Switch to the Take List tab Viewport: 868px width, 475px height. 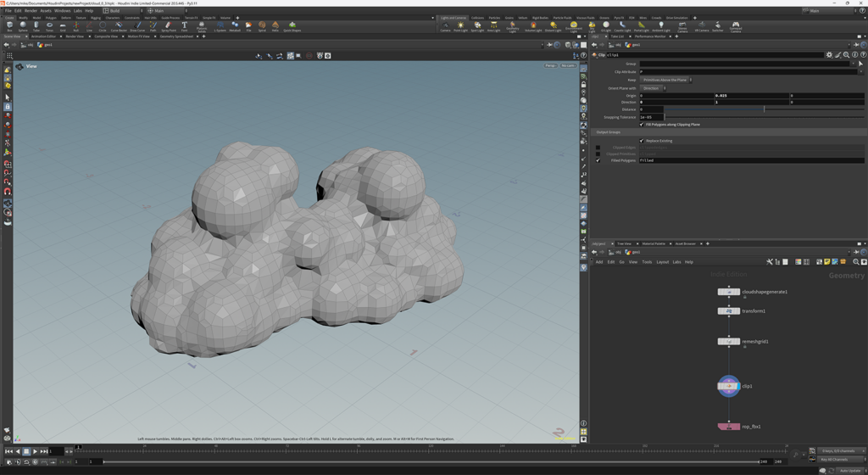click(617, 36)
